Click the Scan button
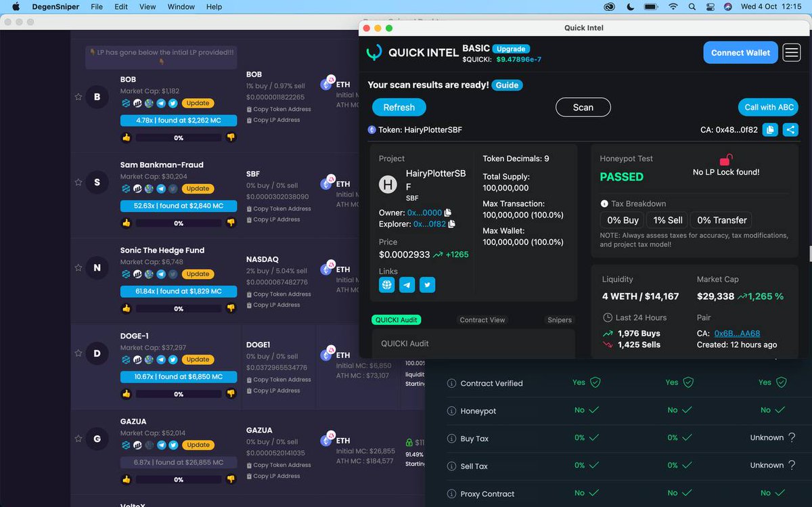The width and height of the screenshot is (812, 507). click(x=583, y=107)
